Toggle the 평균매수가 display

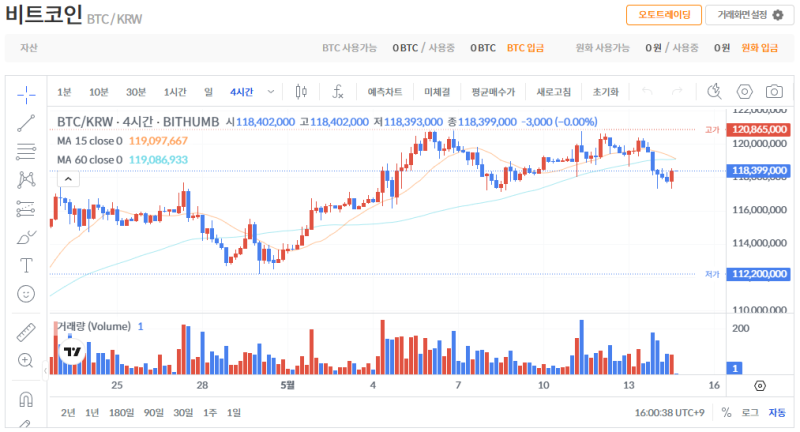[493, 92]
